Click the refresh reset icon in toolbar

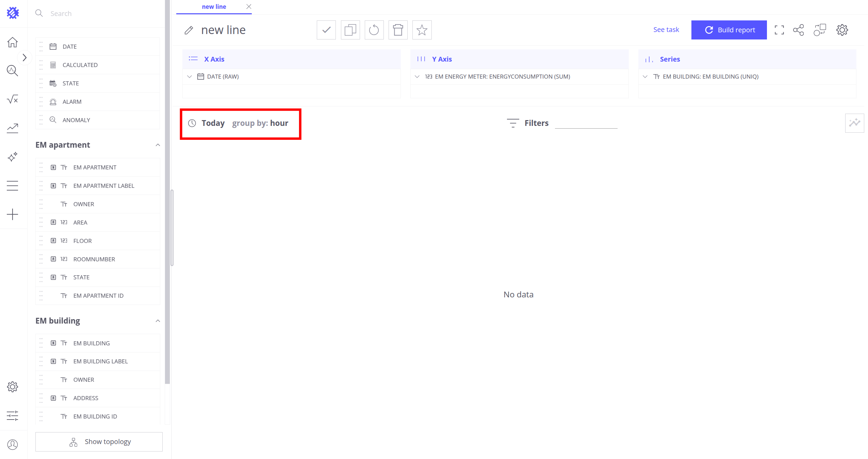[x=374, y=30]
